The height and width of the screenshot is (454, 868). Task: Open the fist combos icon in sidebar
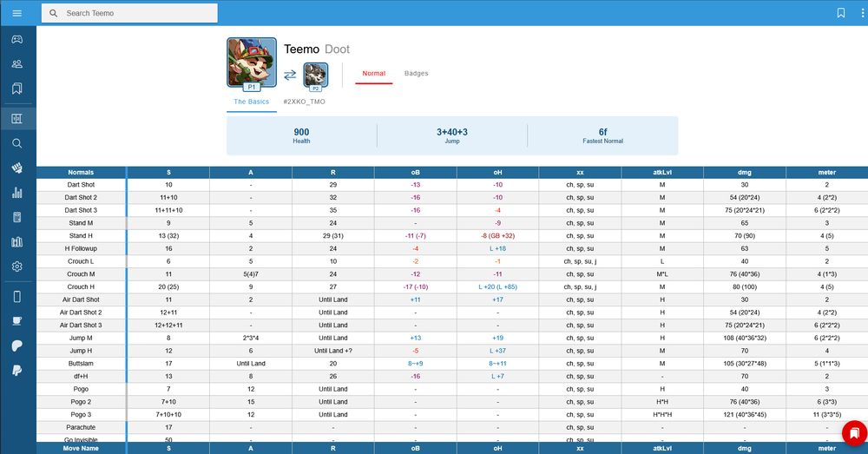17,168
